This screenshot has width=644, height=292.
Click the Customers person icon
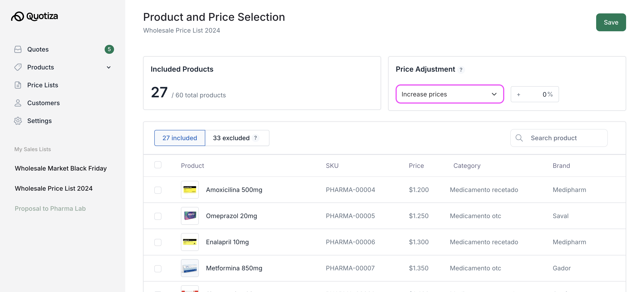[x=18, y=103]
